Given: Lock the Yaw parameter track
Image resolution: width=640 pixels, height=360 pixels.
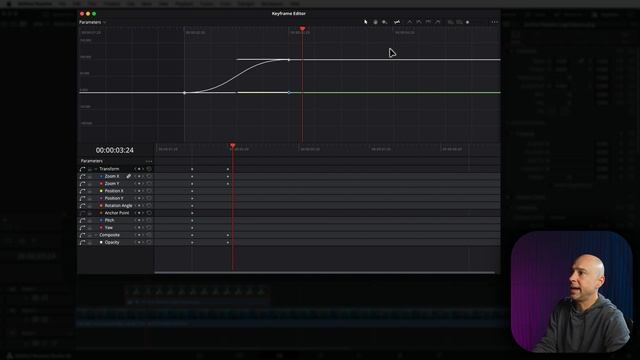Looking at the screenshot, I should coord(90,228).
